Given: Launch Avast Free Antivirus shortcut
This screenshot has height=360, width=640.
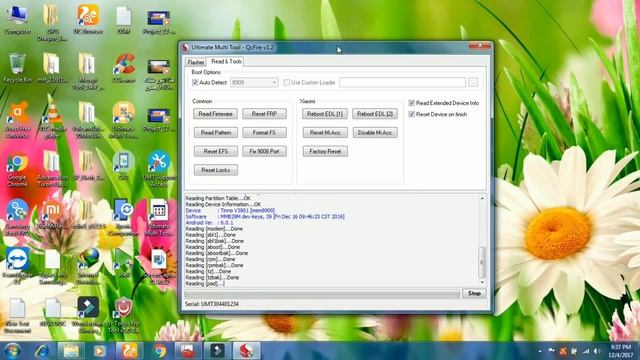Looking at the screenshot, I should 18,120.
